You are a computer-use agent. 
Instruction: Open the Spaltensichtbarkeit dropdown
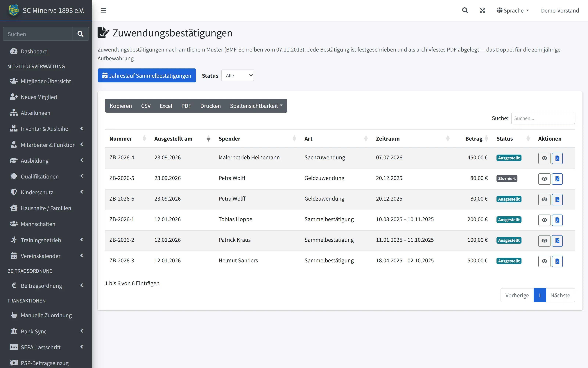[x=256, y=106]
